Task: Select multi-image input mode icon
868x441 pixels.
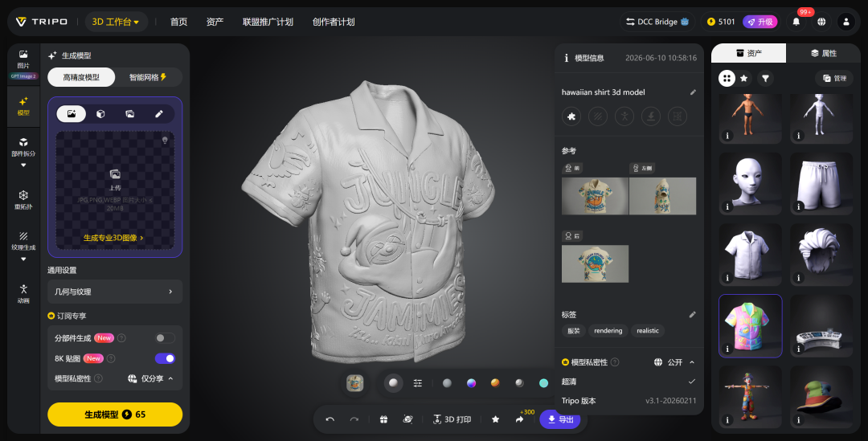Action: 129,113
